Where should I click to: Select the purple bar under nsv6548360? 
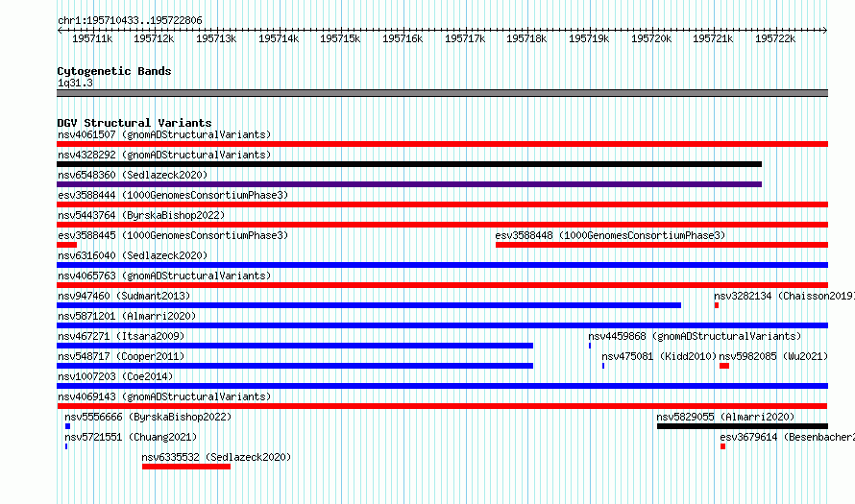coord(409,184)
